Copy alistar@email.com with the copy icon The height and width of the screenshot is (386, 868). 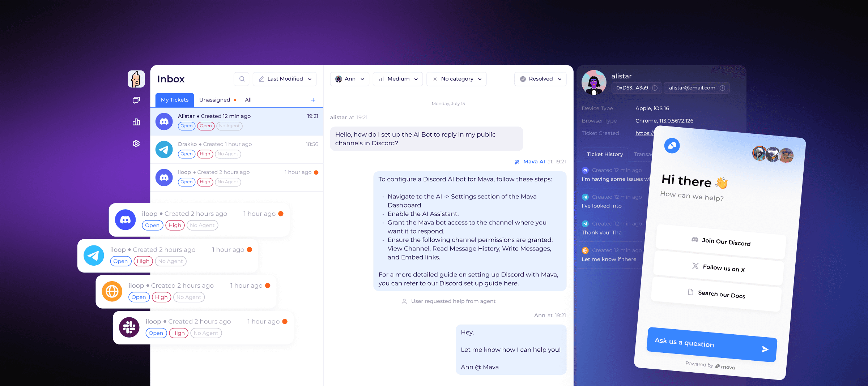[x=723, y=87]
